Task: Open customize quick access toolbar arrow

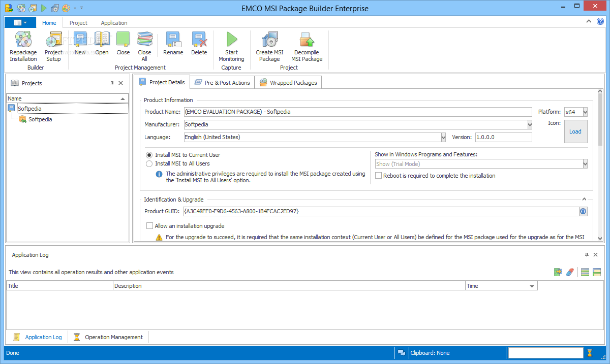Action: point(82,8)
